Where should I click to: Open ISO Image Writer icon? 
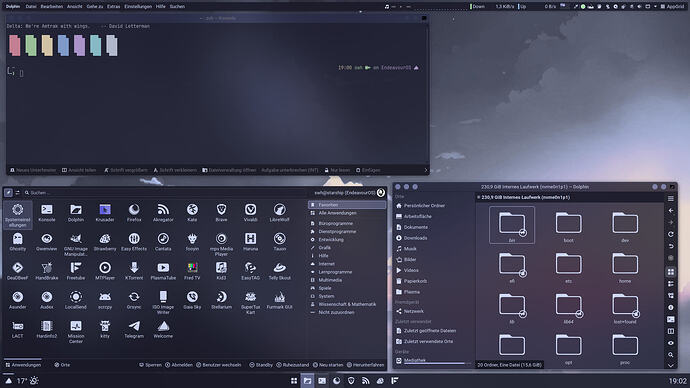163,302
